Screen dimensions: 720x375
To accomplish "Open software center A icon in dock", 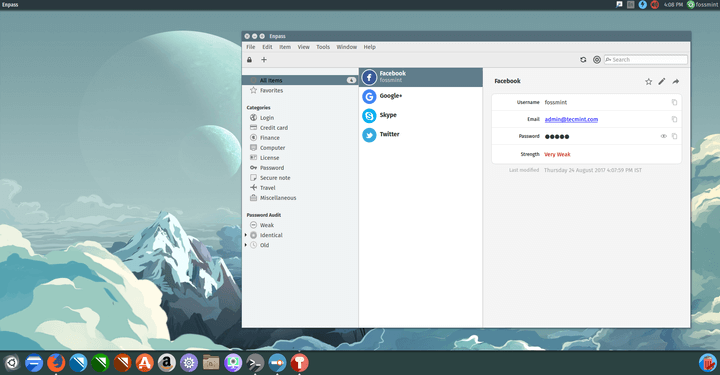I will 144,363.
